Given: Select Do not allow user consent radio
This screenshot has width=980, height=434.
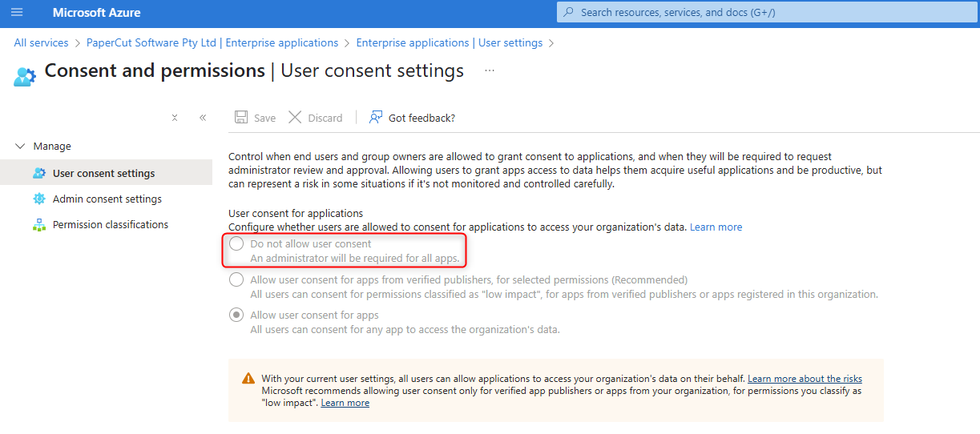Looking at the screenshot, I should click(x=236, y=244).
